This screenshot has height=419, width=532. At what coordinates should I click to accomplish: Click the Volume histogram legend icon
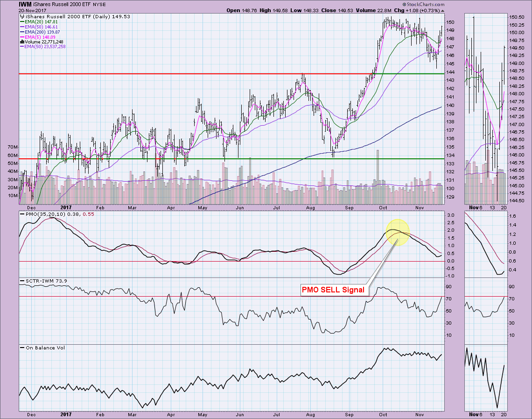tap(22, 42)
